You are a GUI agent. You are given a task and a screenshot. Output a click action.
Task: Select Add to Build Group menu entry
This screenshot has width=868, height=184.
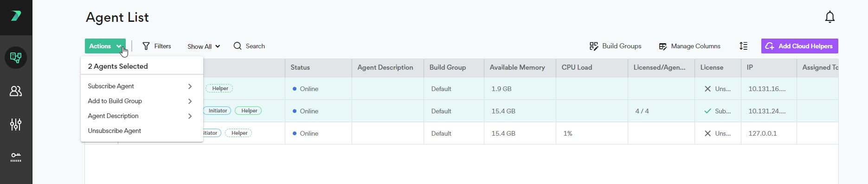141,101
